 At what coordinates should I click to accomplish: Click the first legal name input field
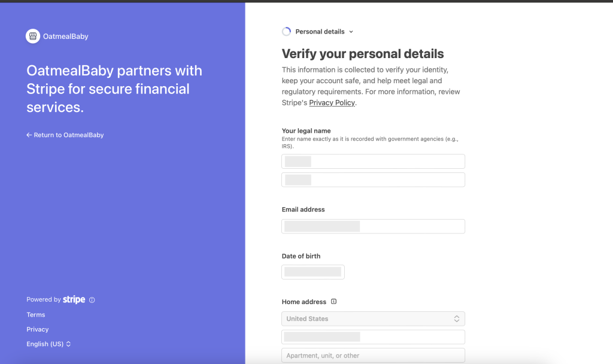[x=373, y=162]
